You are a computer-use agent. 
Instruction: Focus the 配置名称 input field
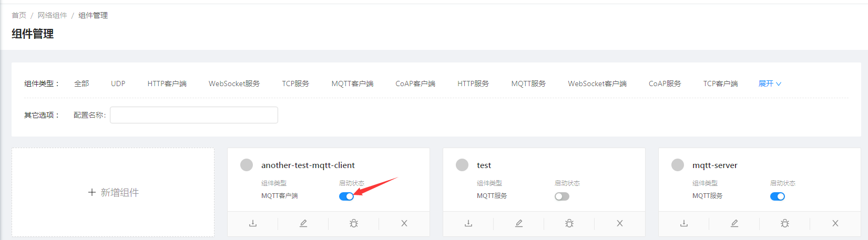[193, 115]
